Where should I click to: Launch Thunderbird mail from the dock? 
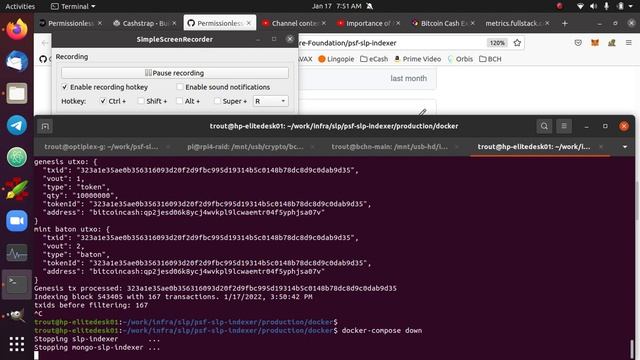pyautogui.click(x=17, y=62)
